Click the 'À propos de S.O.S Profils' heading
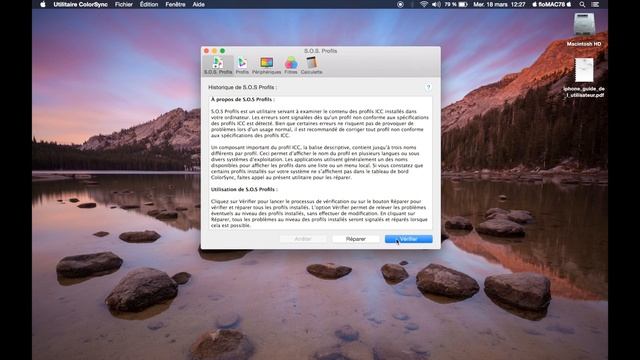The image size is (640, 360). 242,99
